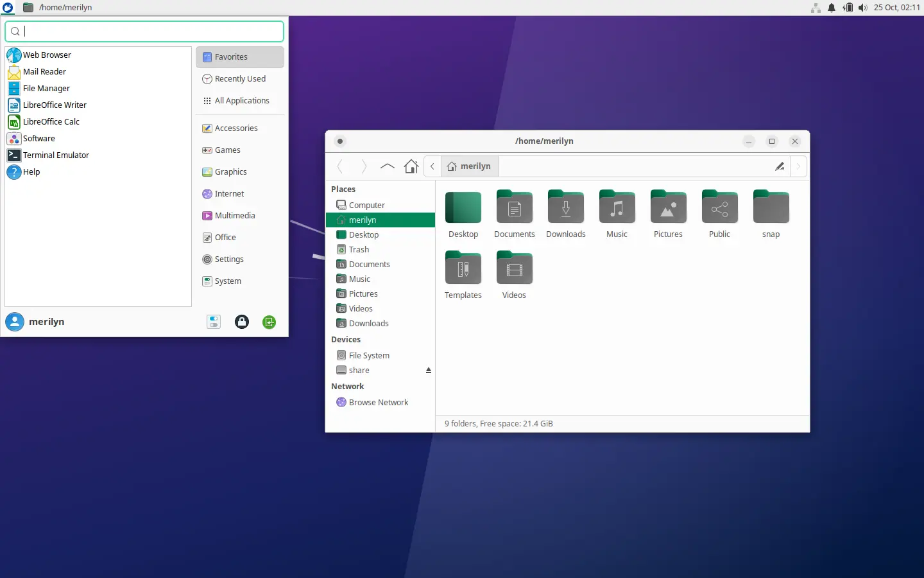This screenshot has width=924, height=578.
Task: Open volume control in the top panel
Action: click(863, 8)
